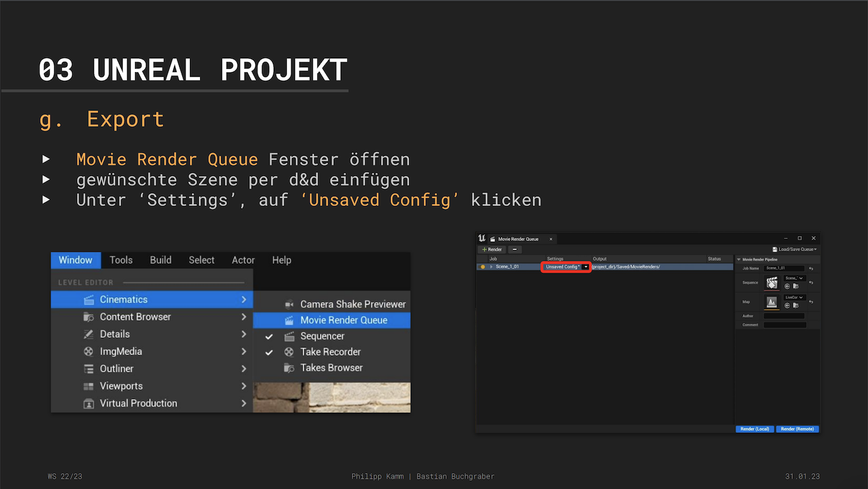This screenshot has width=868, height=489.
Task: Click the Unreal Engine logo icon
Action: [x=482, y=238]
